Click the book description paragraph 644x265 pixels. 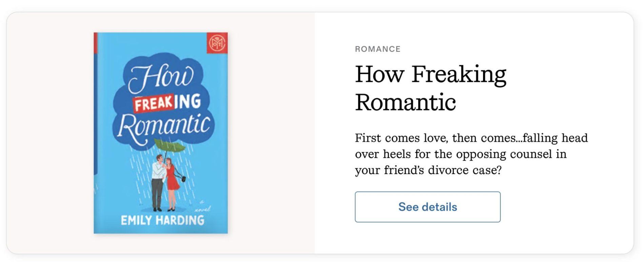coord(471,154)
